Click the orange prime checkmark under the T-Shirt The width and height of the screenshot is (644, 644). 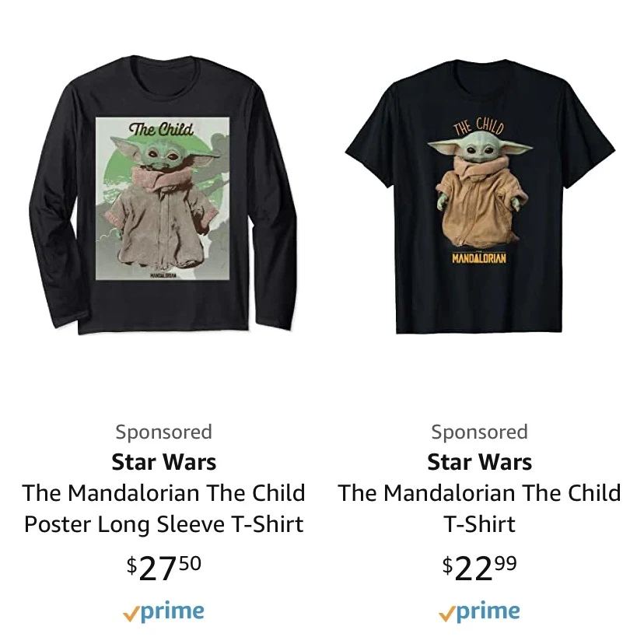447,614
